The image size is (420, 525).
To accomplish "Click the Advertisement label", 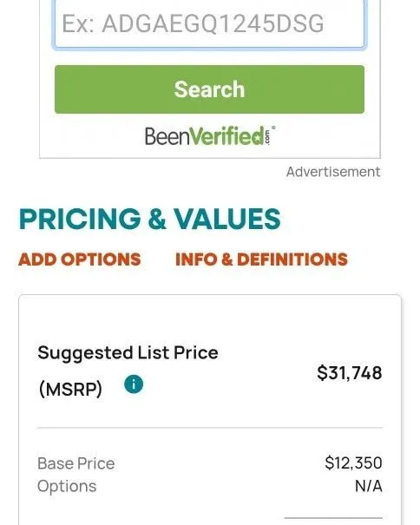I will click(x=333, y=172).
